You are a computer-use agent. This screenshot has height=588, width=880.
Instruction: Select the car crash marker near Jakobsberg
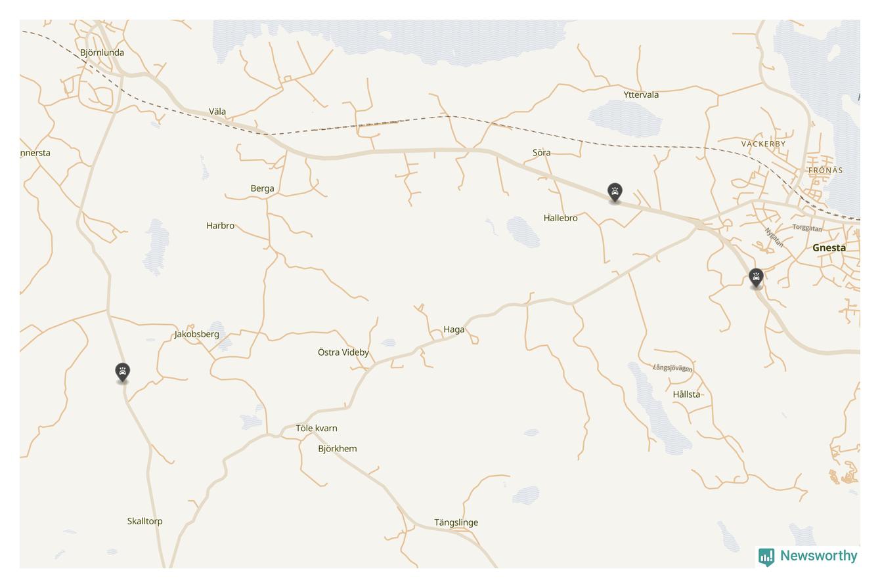122,373
